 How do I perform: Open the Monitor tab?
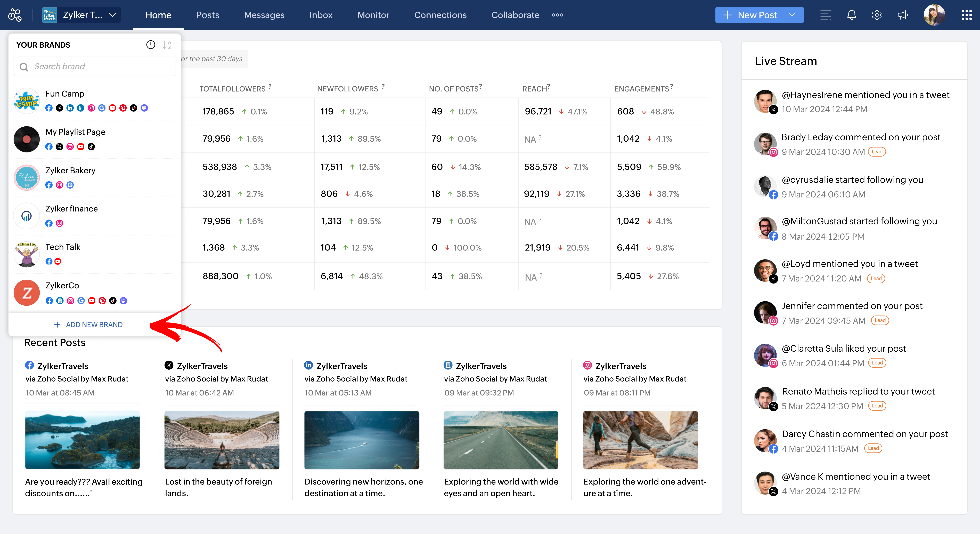[373, 15]
